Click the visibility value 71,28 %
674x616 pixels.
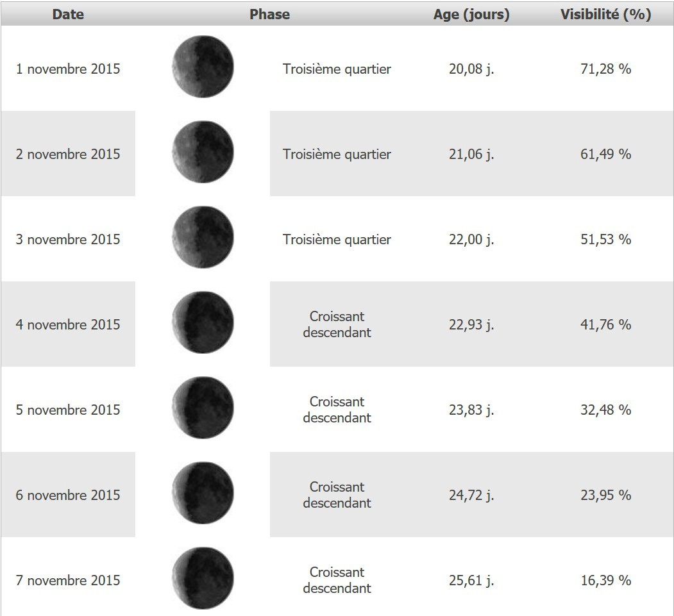(x=605, y=69)
